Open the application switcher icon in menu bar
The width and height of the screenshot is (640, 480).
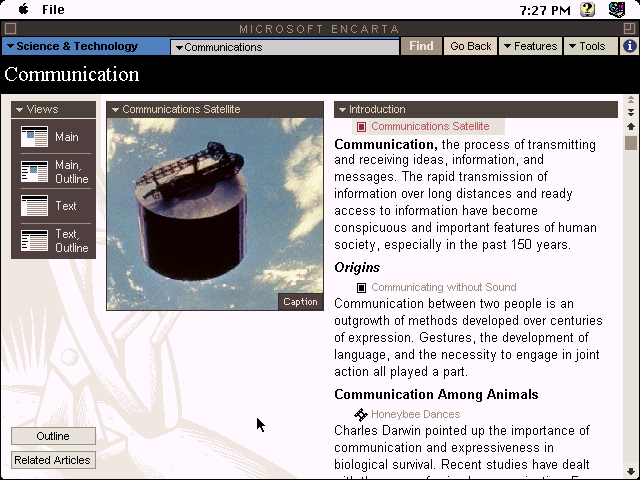pos(616,9)
